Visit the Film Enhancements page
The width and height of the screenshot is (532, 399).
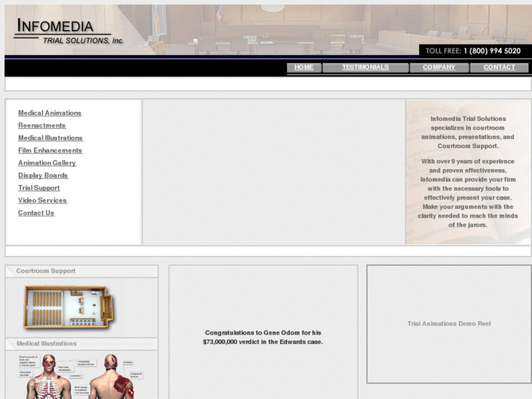click(x=50, y=150)
